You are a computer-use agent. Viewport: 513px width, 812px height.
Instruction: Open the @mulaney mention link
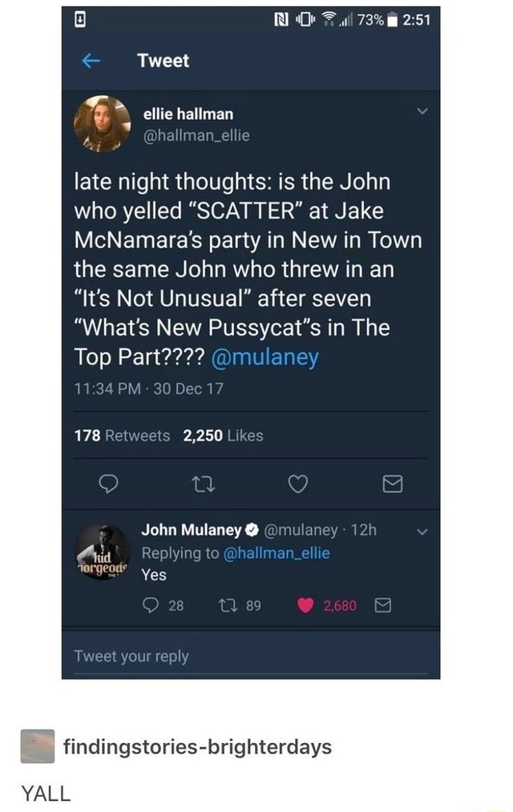265,357
